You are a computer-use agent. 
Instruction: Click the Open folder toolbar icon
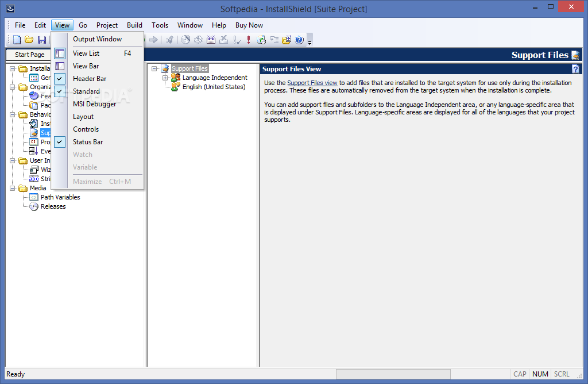click(x=29, y=40)
